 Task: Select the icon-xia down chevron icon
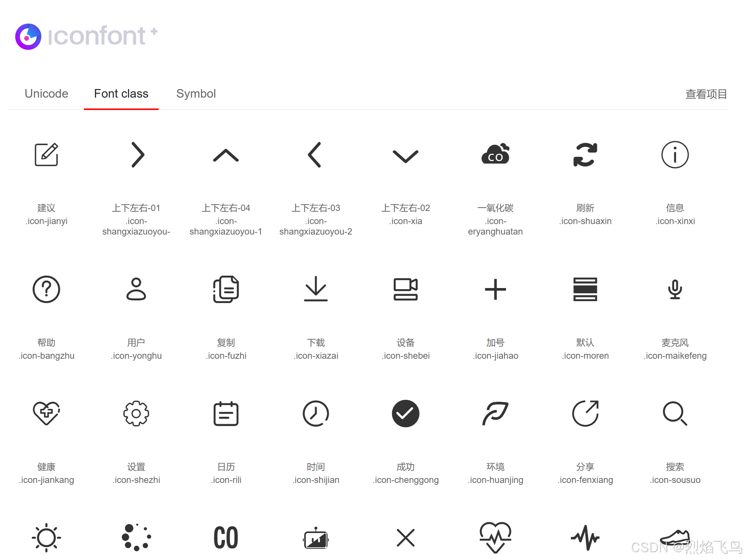click(406, 156)
